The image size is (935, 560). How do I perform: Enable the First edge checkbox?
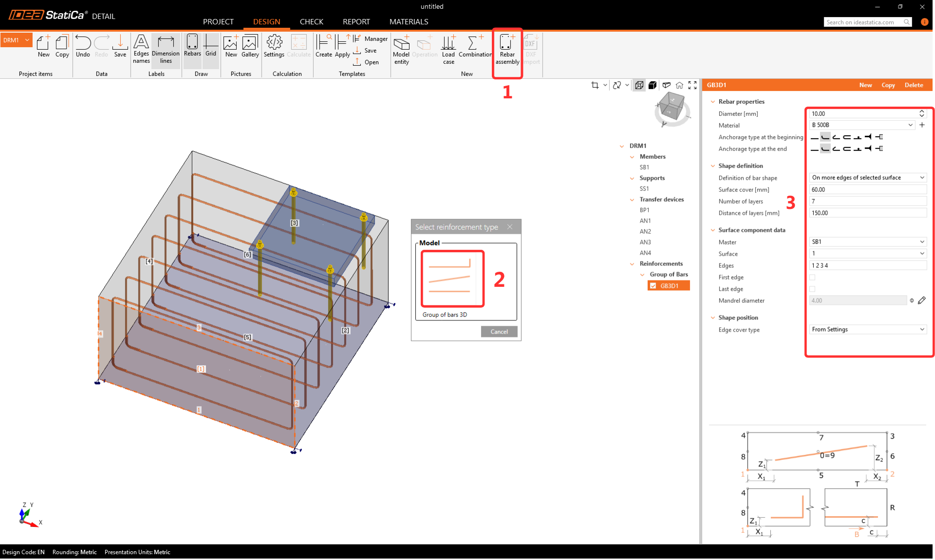[x=812, y=278]
